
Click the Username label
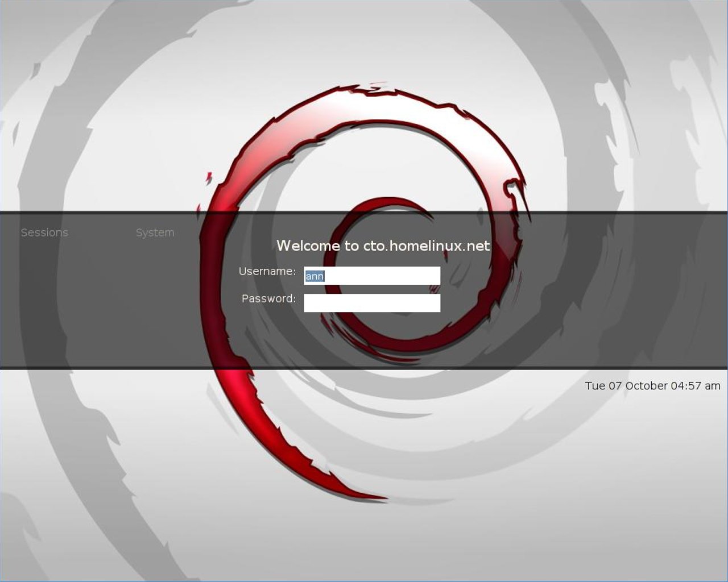click(267, 271)
